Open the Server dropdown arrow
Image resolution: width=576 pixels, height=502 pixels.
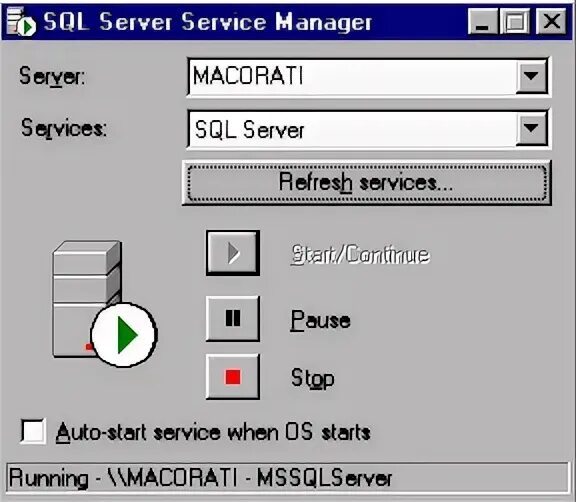click(531, 76)
